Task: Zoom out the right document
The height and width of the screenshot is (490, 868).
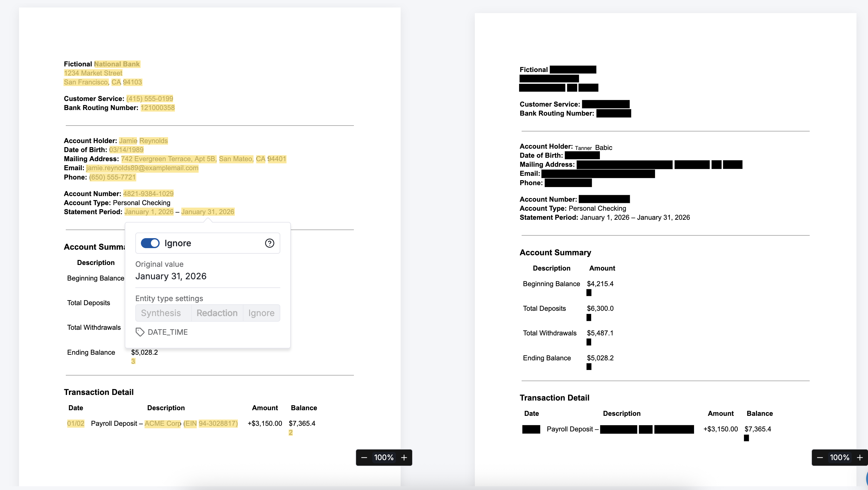Action: point(820,457)
